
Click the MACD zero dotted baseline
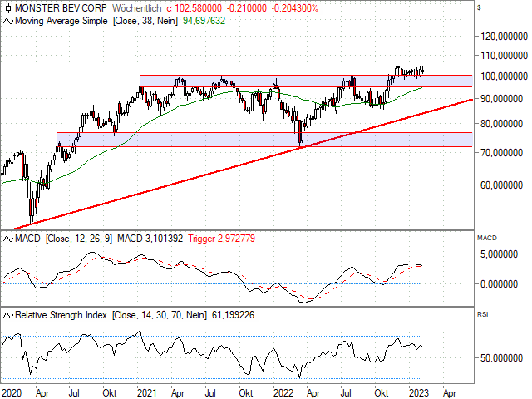[x=212, y=284]
